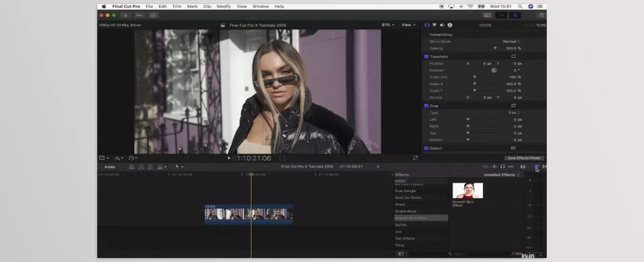Open Installed Effects filter dropdown
Screen dimensions: 644x262
[502, 175]
